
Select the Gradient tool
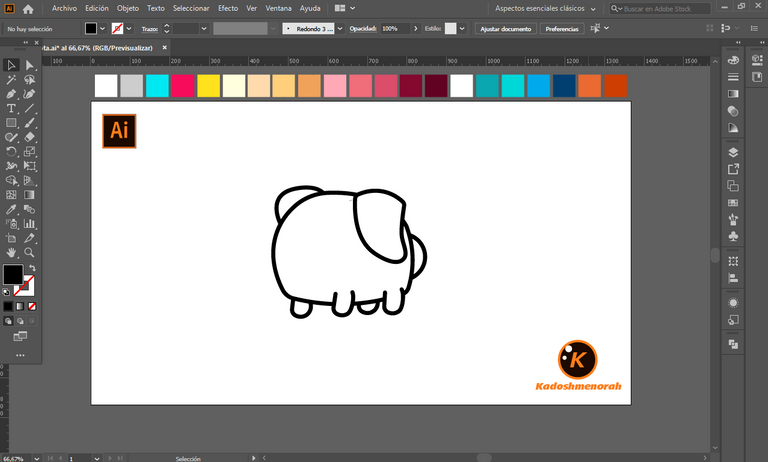click(x=29, y=195)
